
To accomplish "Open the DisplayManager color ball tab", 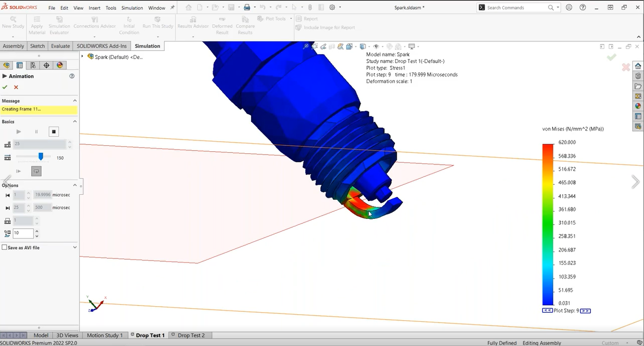I will point(60,65).
